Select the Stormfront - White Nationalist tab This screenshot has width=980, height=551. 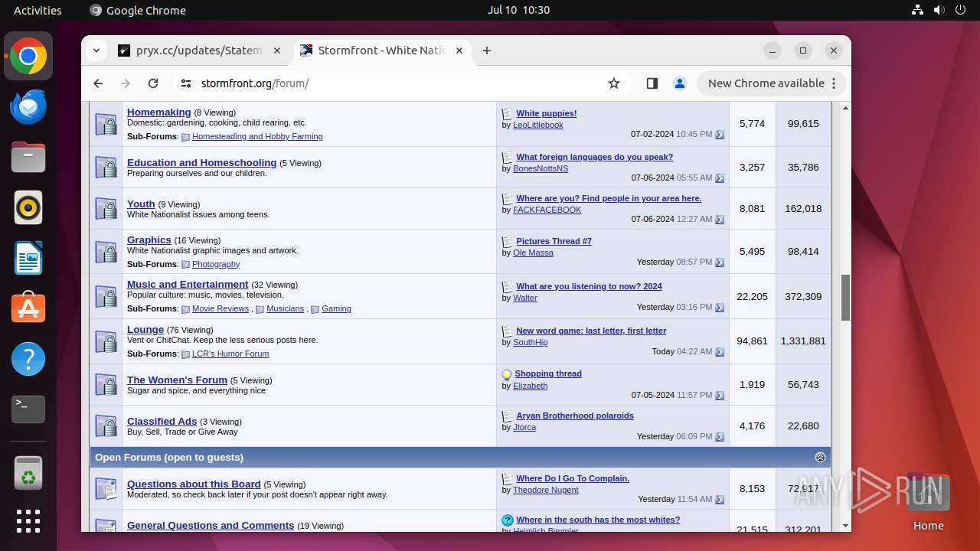point(381,51)
